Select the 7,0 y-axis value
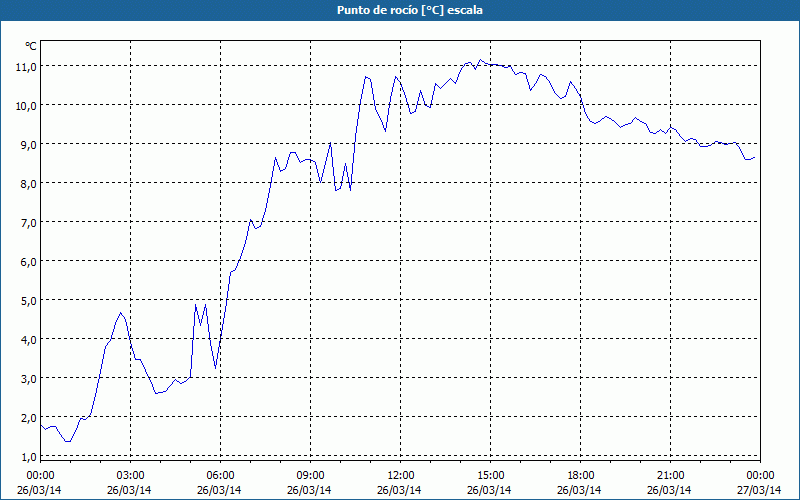Viewport: 800px width, 500px height. click(x=28, y=223)
